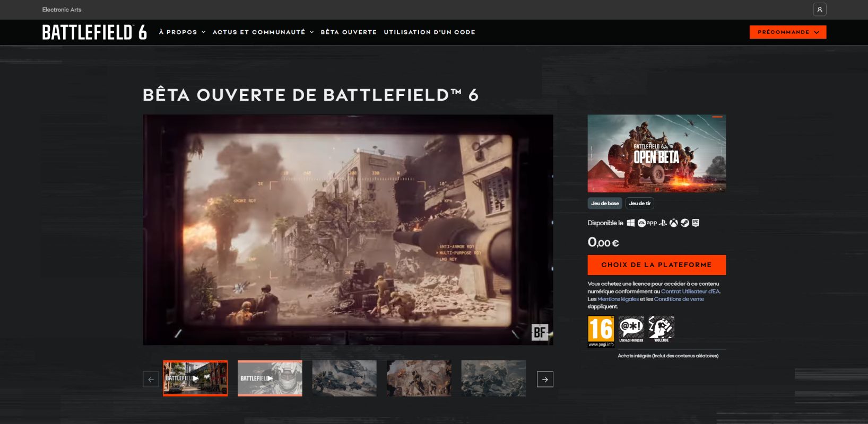The image size is (868, 424).
Task: Click the Open Beta cover art image
Action: point(656,153)
